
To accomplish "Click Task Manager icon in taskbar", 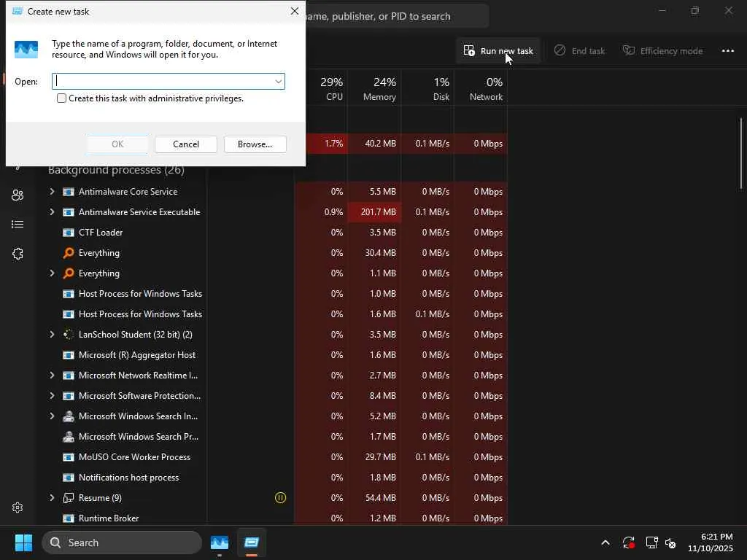I will (220, 542).
